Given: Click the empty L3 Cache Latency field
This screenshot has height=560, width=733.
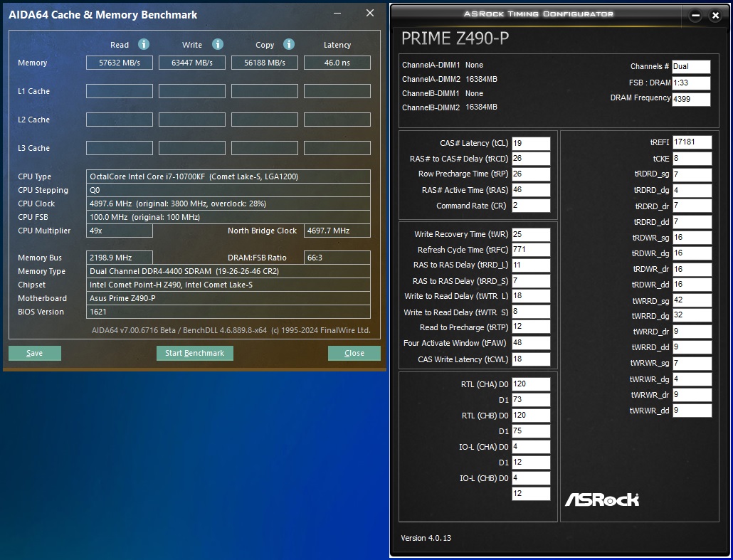Looking at the screenshot, I should tap(337, 148).
